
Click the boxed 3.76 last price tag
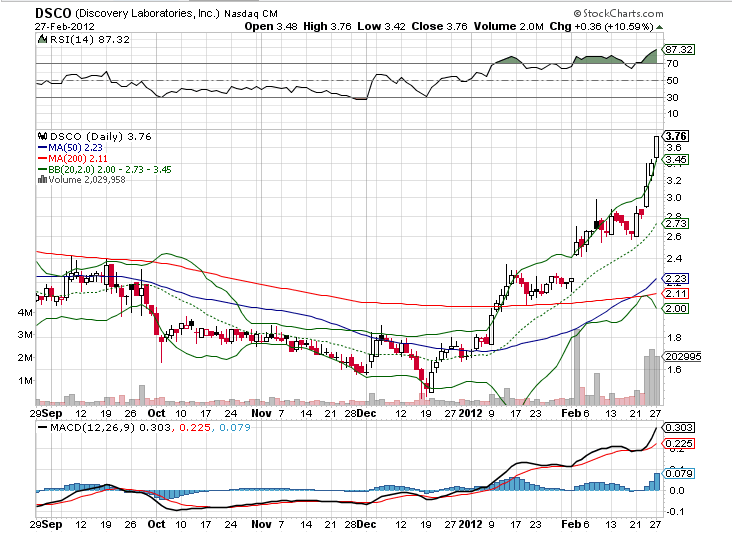(676, 136)
